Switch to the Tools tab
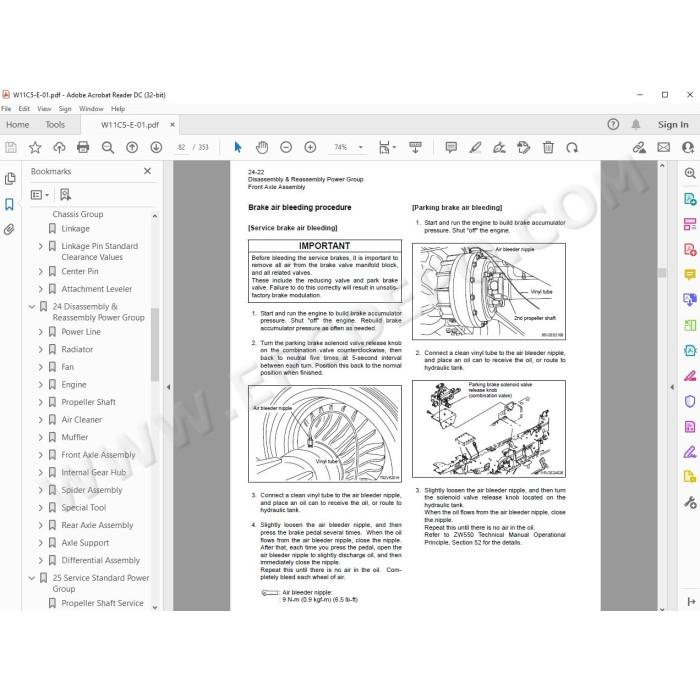The height and width of the screenshot is (700, 700). (55, 125)
